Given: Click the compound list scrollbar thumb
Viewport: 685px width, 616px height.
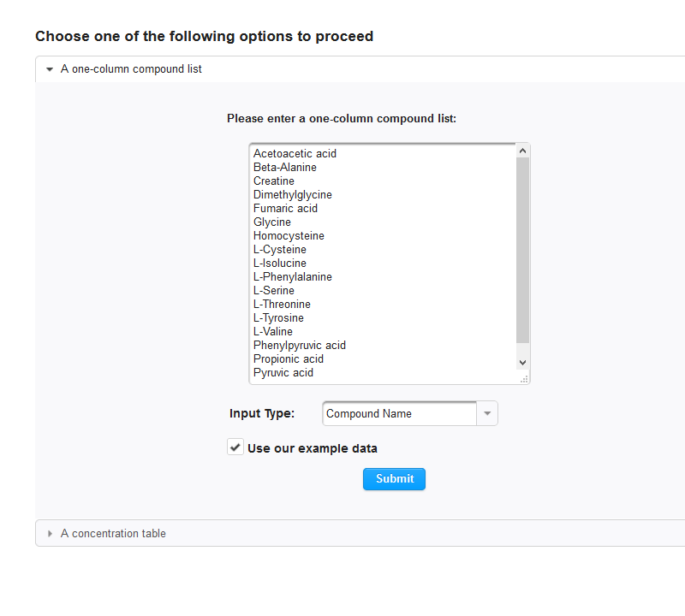Looking at the screenshot, I should point(523,248).
